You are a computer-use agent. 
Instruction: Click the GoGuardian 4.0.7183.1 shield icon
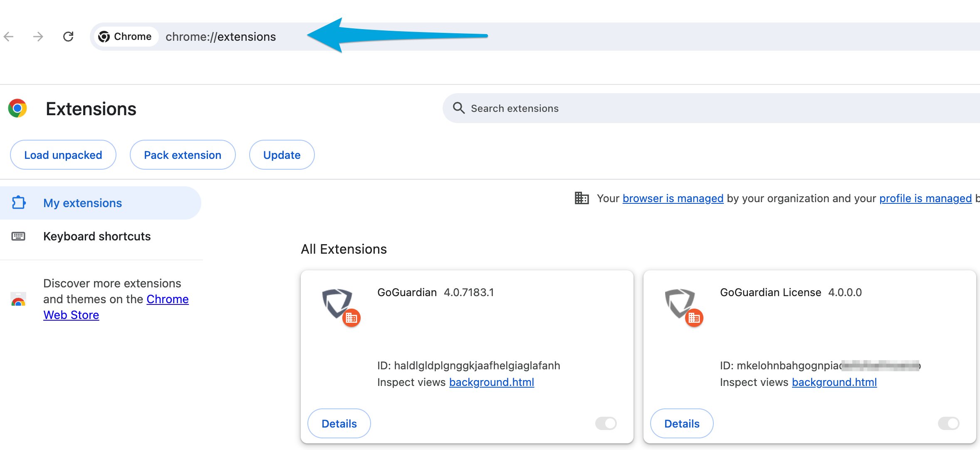[x=337, y=303]
